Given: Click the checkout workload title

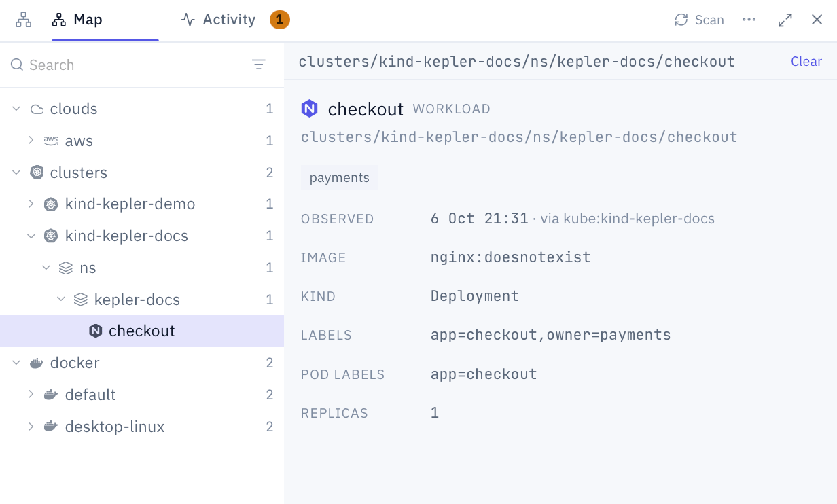Looking at the screenshot, I should pos(366,109).
